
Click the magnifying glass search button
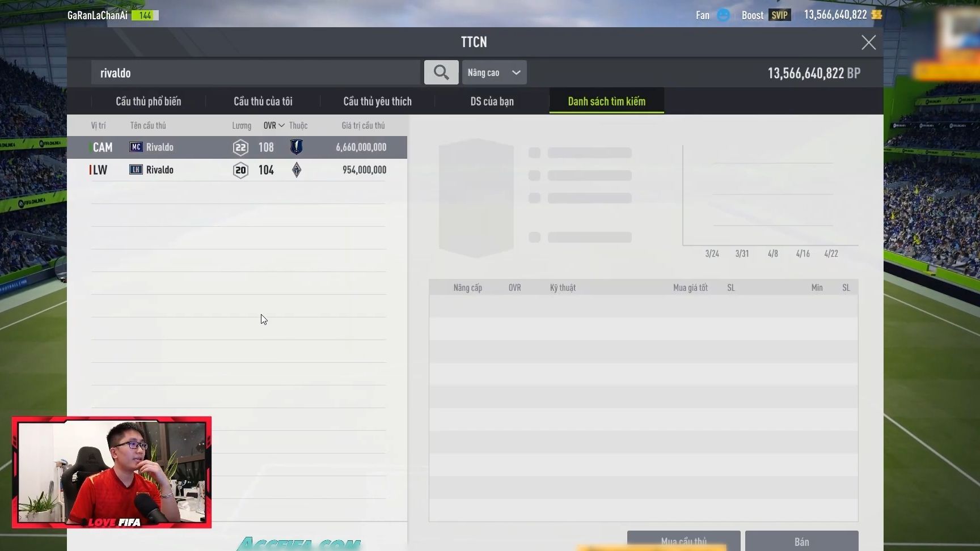[x=441, y=73]
